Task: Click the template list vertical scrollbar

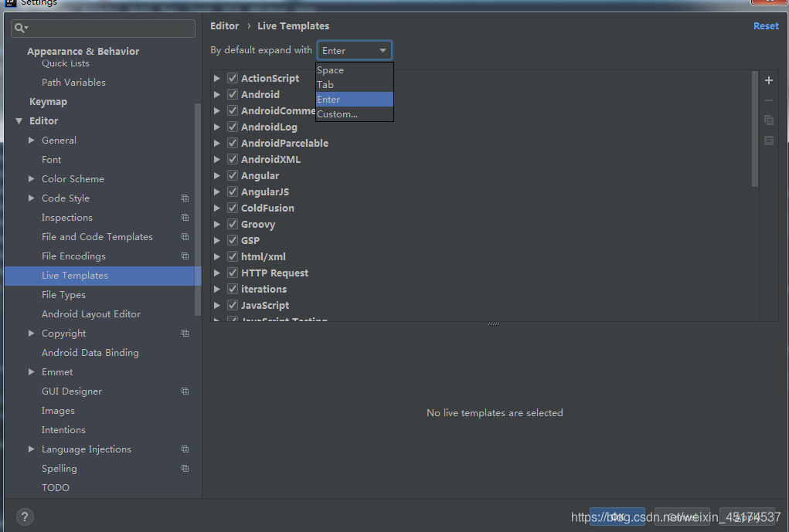Action: [x=755, y=129]
